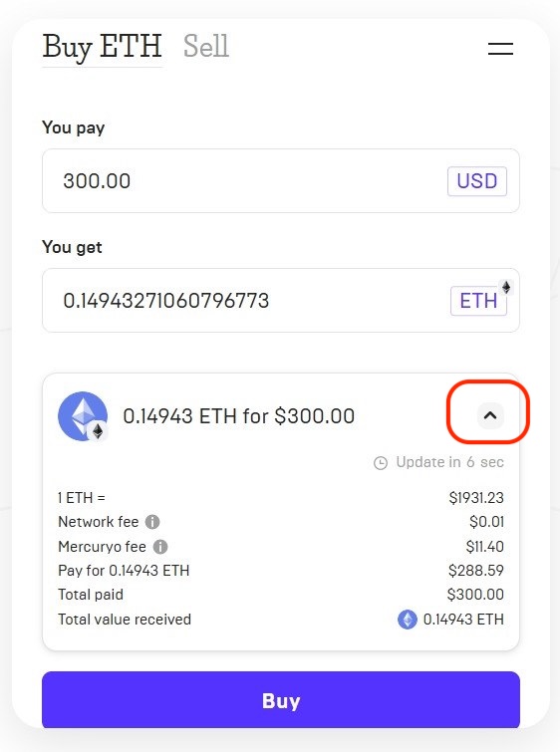Click the small ETH icon by Total value received
This screenshot has width=560, height=752.
[408, 620]
